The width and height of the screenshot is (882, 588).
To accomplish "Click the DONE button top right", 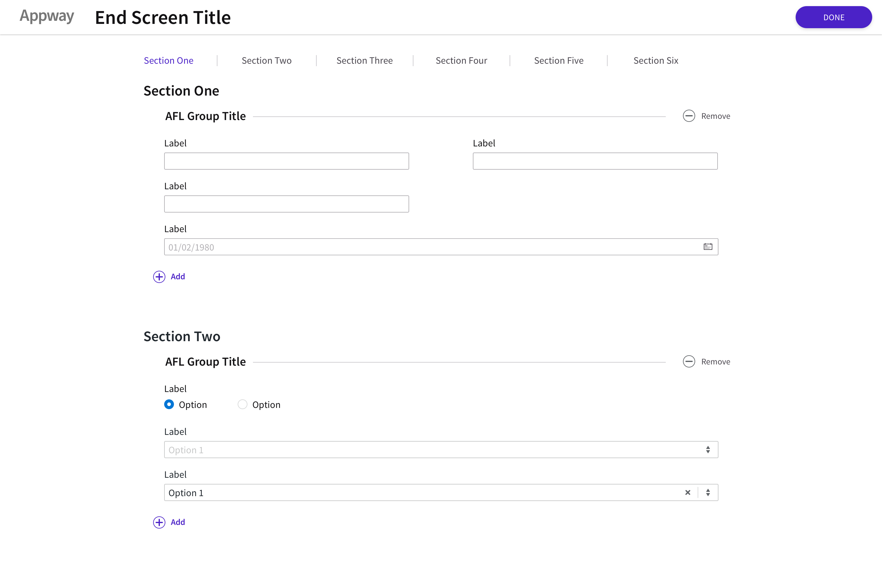I will point(834,17).
